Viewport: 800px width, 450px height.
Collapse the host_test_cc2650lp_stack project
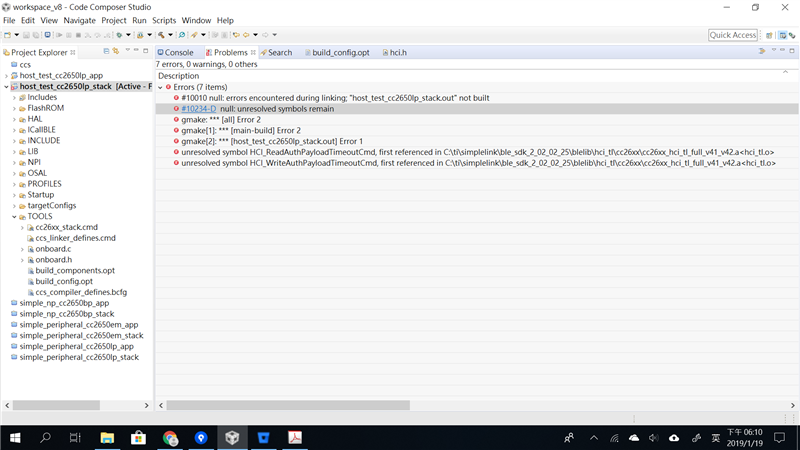(6, 87)
